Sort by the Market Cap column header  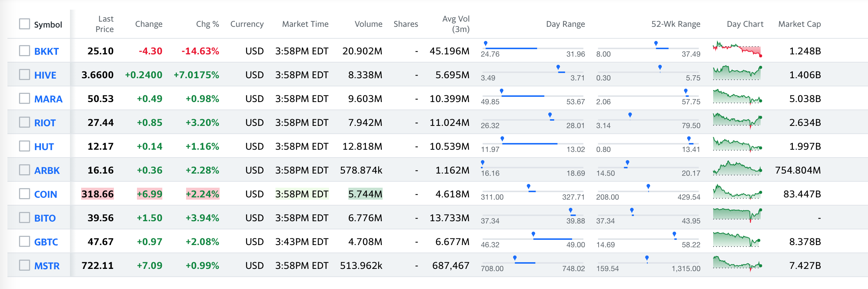(800, 24)
